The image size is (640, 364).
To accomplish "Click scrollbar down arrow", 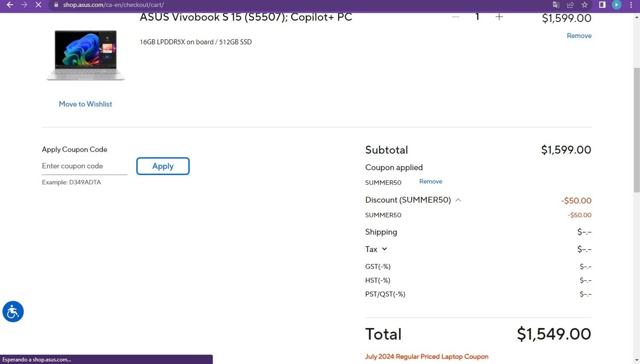I will pos(637,360).
